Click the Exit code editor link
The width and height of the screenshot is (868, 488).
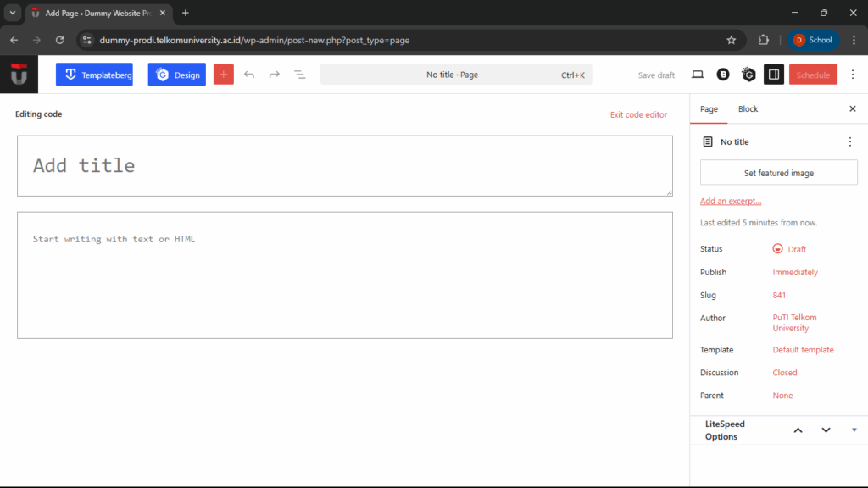[x=638, y=114]
